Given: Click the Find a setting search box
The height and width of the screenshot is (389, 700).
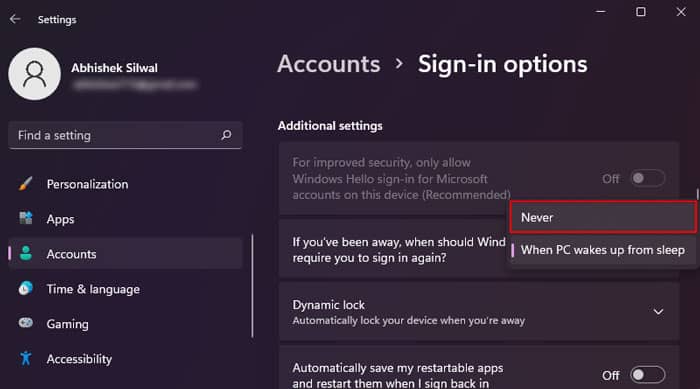Looking at the screenshot, I should 125,135.
